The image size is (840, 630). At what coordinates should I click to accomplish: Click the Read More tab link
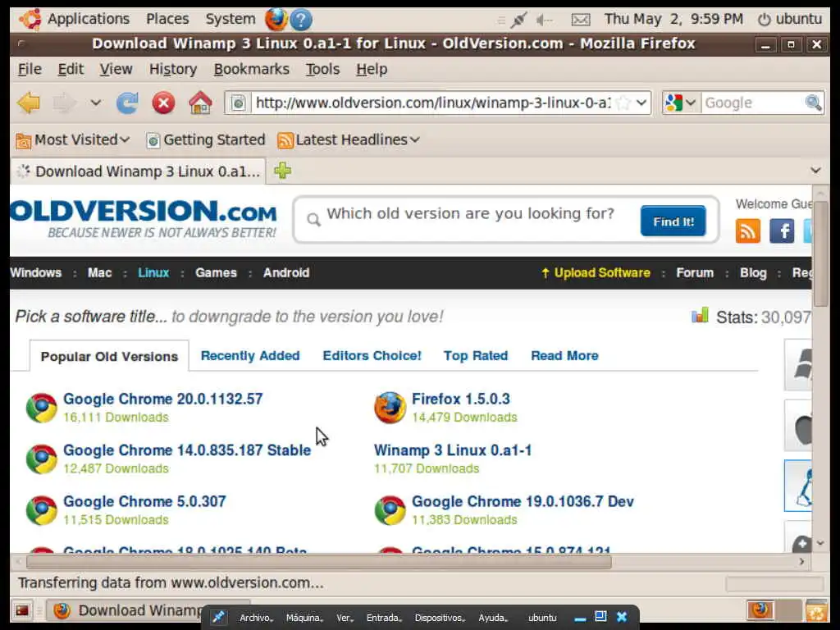tap(564, 356)
